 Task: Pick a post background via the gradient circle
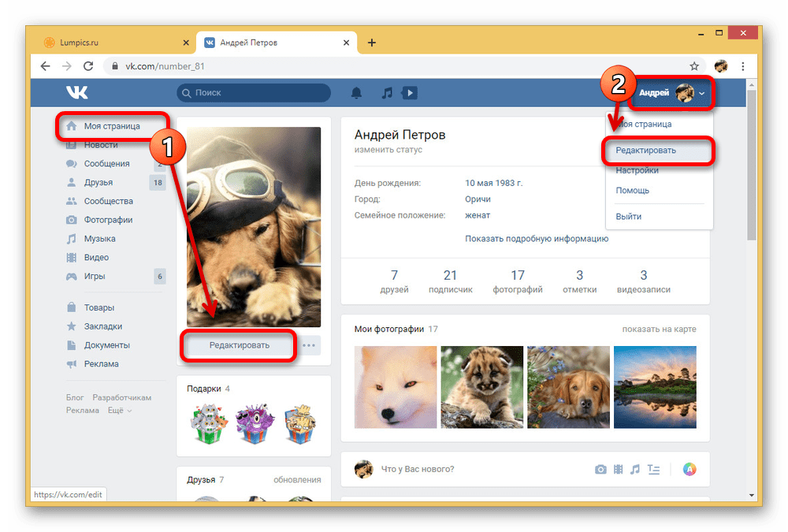point(690,469)
